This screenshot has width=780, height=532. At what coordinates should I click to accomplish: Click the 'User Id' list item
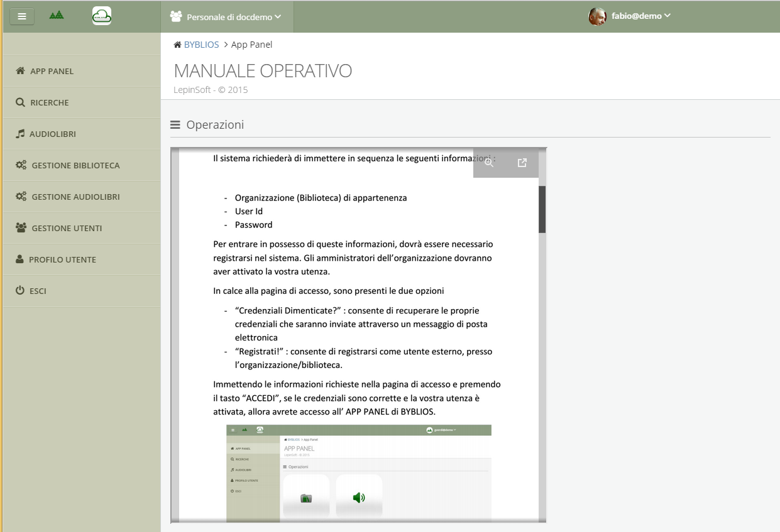click(249, 212)
